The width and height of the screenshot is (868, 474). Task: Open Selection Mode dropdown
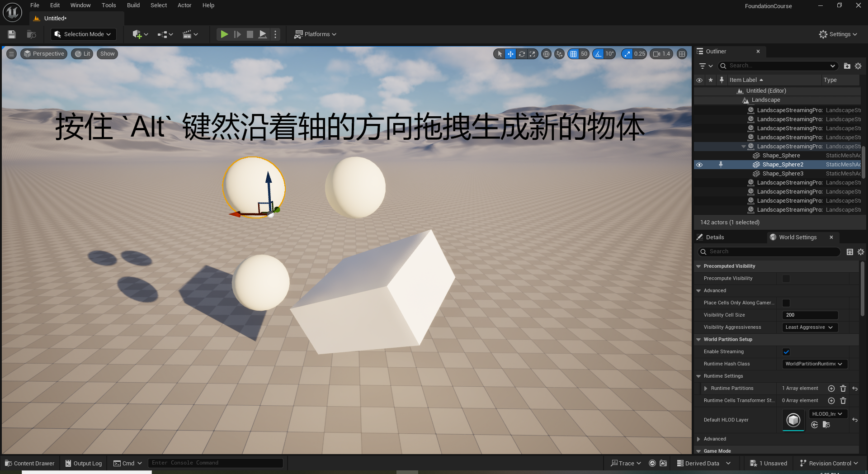[x=83, y=34]
